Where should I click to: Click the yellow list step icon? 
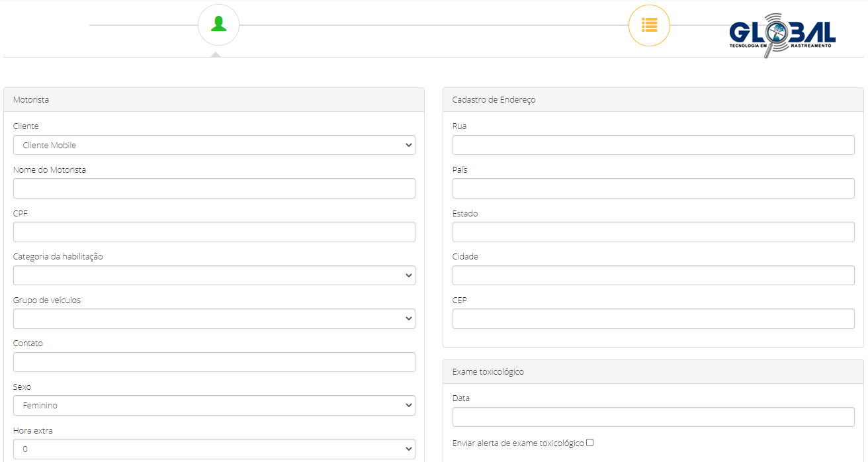click(x=649, y=25)
